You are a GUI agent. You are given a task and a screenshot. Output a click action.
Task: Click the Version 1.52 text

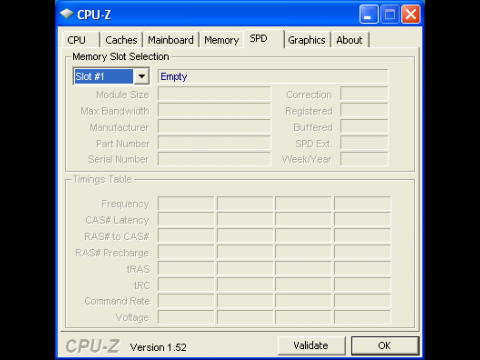[158, 347]
